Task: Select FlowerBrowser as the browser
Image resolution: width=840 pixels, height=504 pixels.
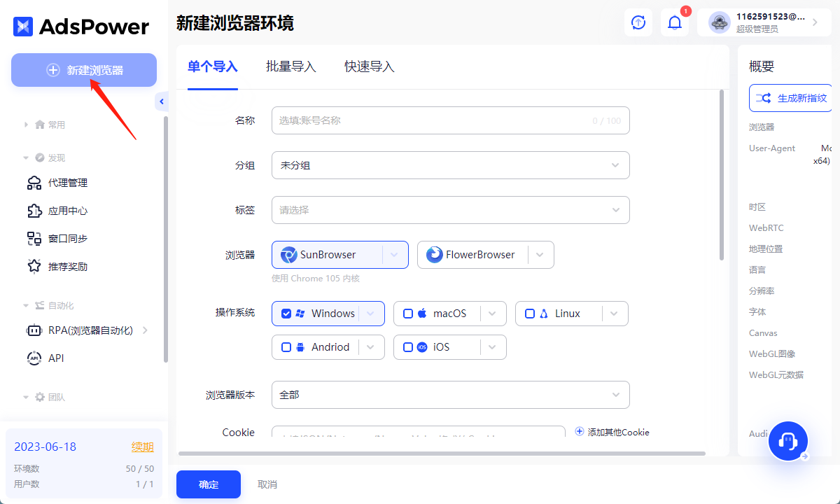Action: (x=473, y=255)
